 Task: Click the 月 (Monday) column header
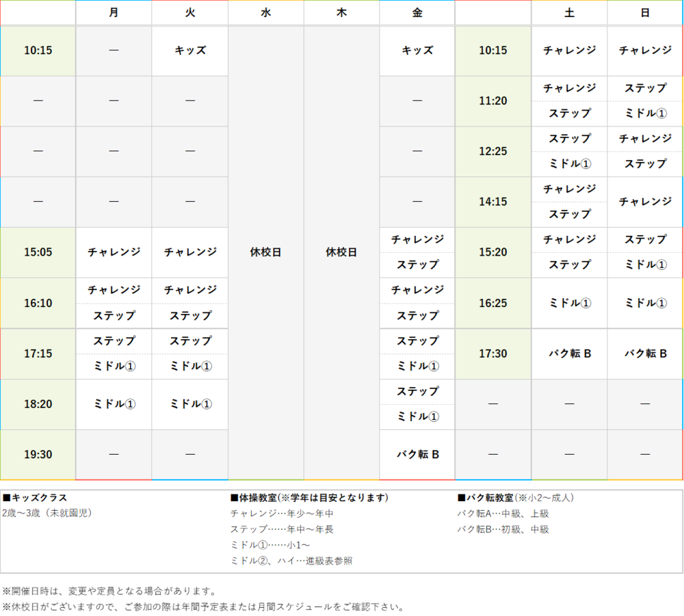[114, 12]
